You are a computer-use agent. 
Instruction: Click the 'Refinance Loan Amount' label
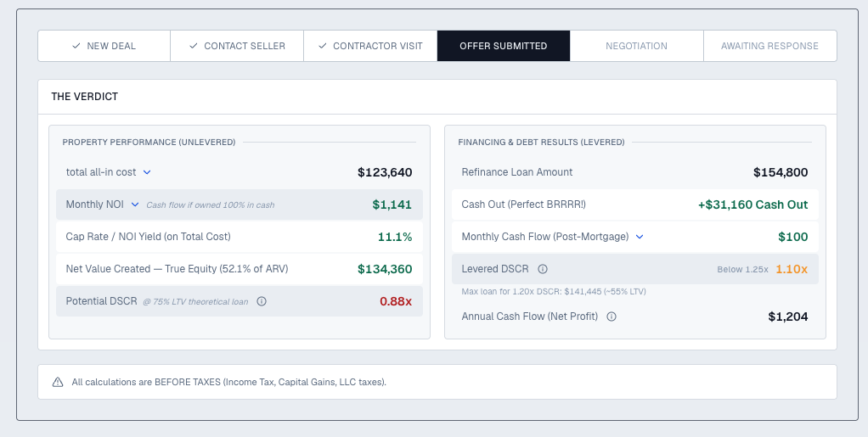517,172
